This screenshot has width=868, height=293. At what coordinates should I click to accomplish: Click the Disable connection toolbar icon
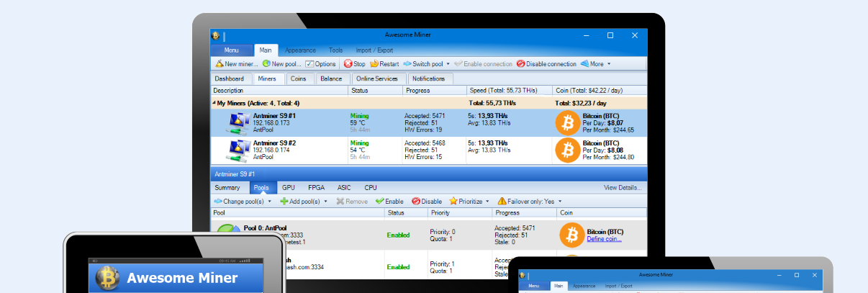click(x=520, y=64)
